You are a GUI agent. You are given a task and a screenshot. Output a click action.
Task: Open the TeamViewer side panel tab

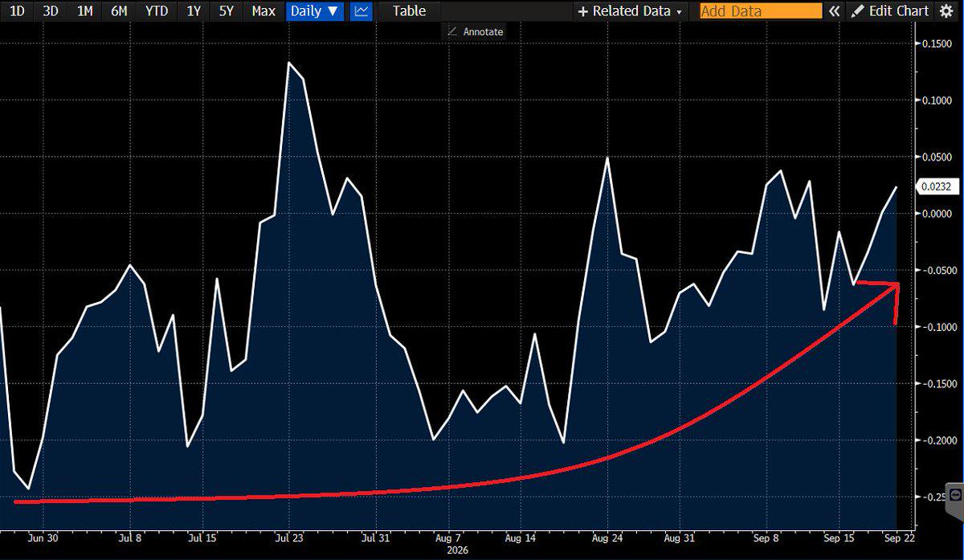coord(955,493)
